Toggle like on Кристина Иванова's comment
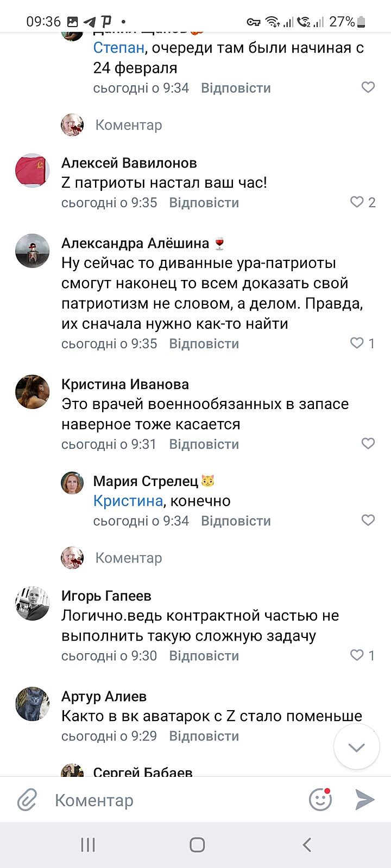391x868 pixels. point(368,444)
